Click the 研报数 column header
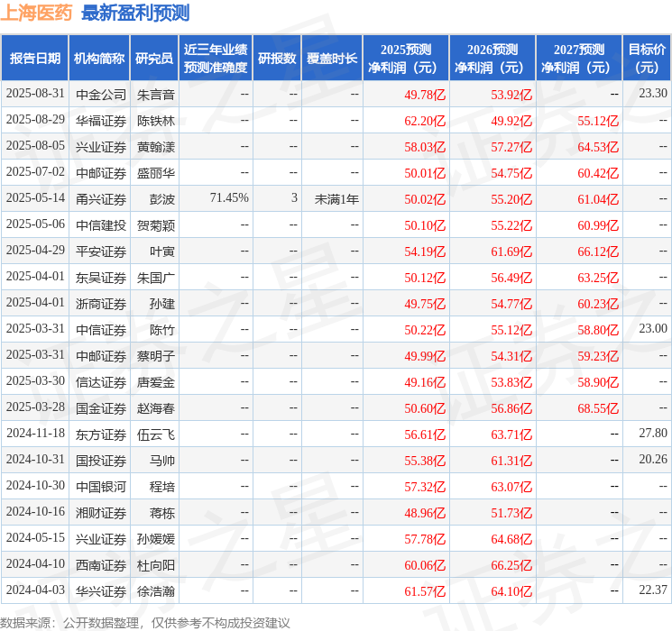The width and height of the screenshot is (672, 631). (277, 59)
